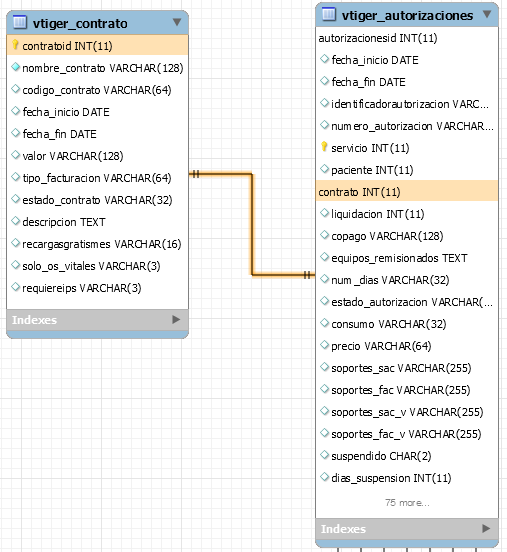
Task: Select the relationship line between the tables
Action: click(252, 224)
